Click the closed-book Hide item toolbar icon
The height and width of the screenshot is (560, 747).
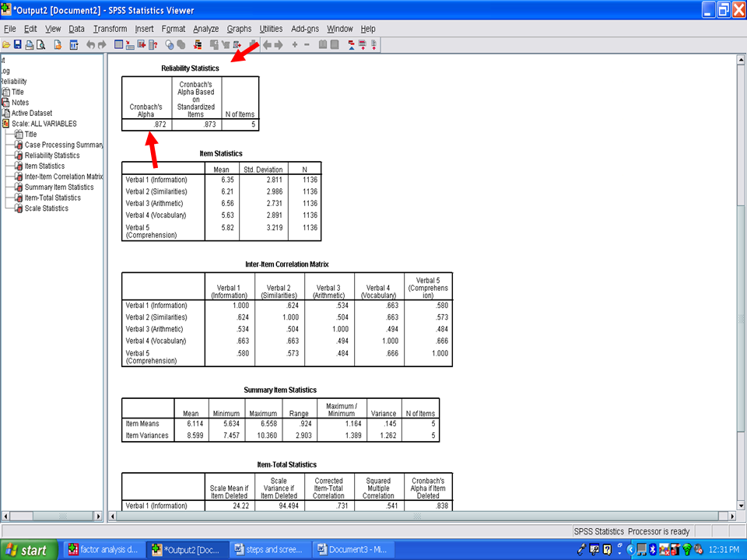(335, 45)
